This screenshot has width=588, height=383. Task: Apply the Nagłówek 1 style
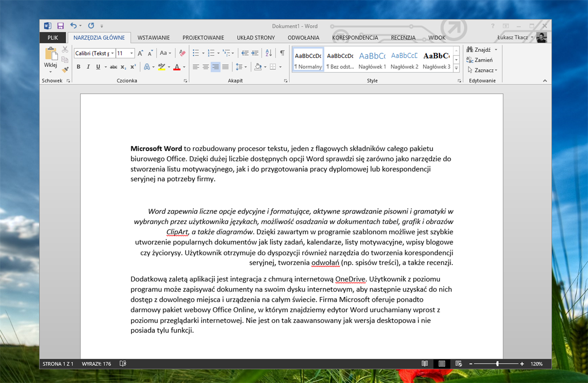[372, 60]
